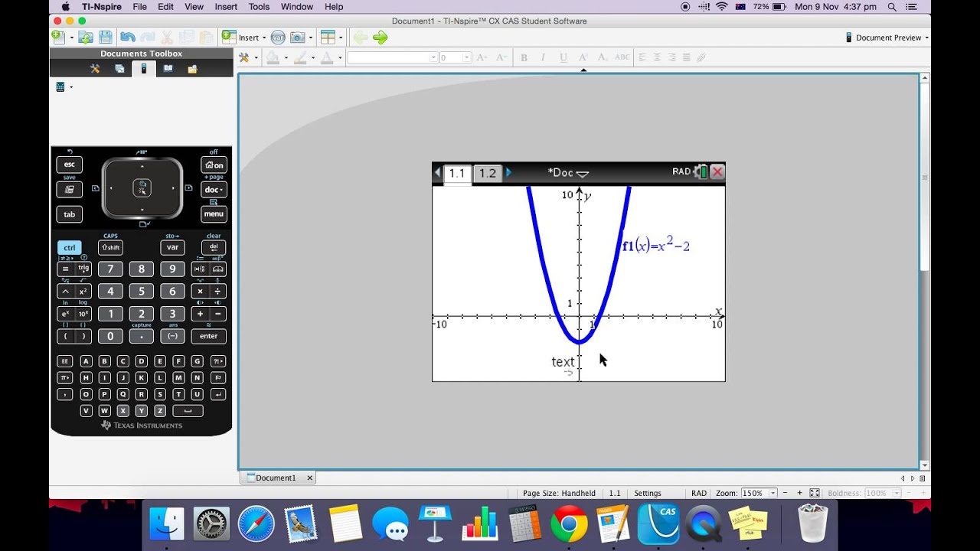Image resolution: width=980 pixels, height=551 pixels.
Task: Click the pi key on the keypad
Action: point(65,378)
